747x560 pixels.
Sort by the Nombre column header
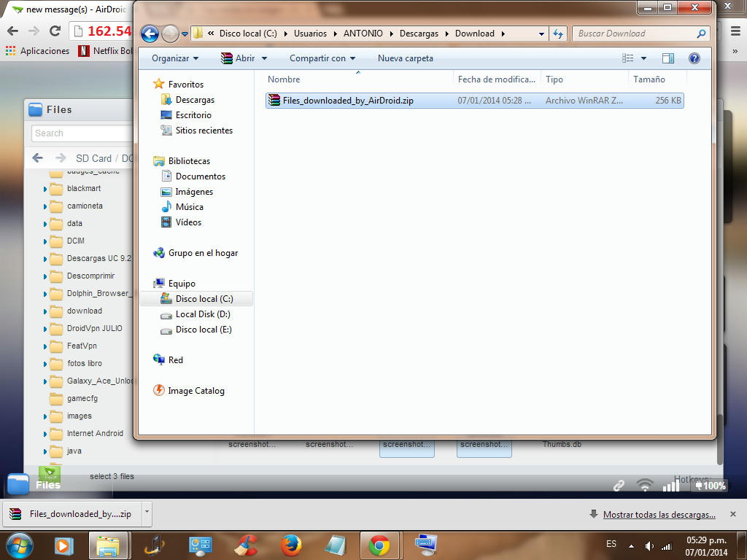point(284,79)
